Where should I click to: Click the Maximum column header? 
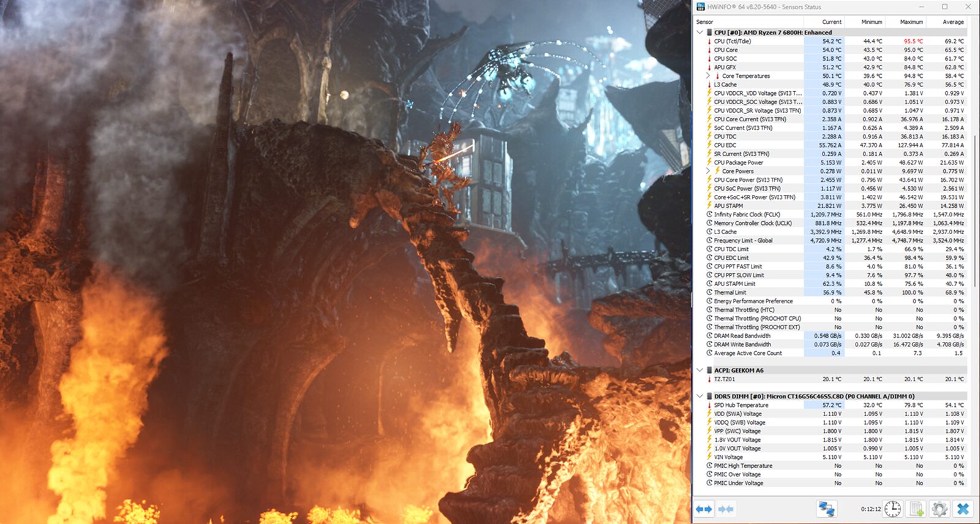[911, 22]
